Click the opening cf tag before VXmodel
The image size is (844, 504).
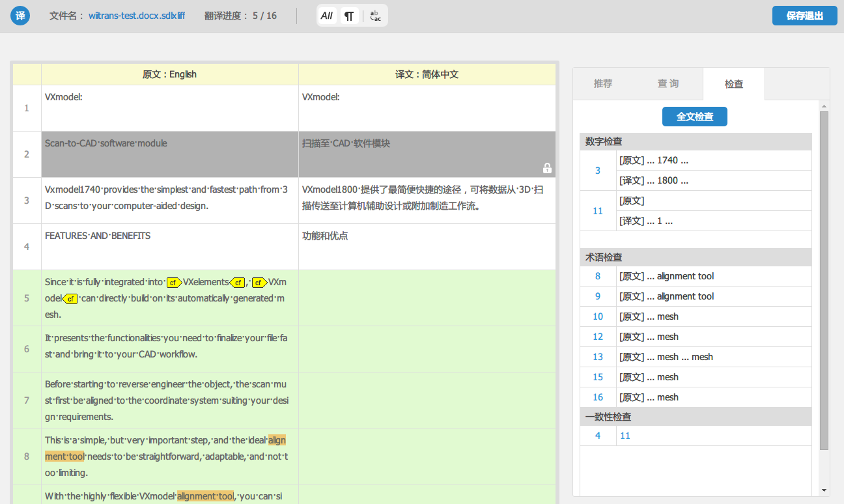tap(260, 283)
